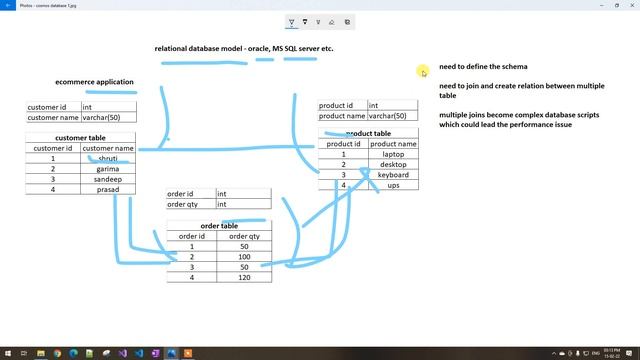640x360 pixels.
Task: Click the product name 'varchar(50)' cell
Action: tap(393, 116)
